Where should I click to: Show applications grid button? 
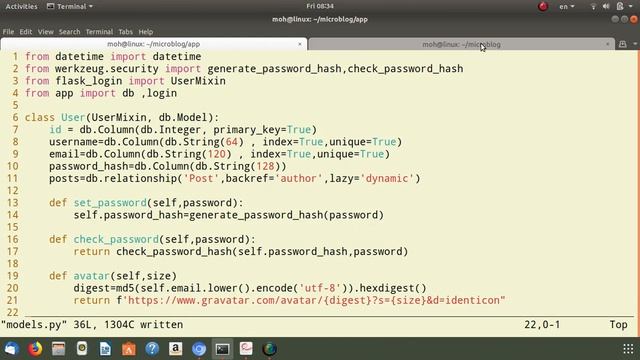(x=628, y=349)
